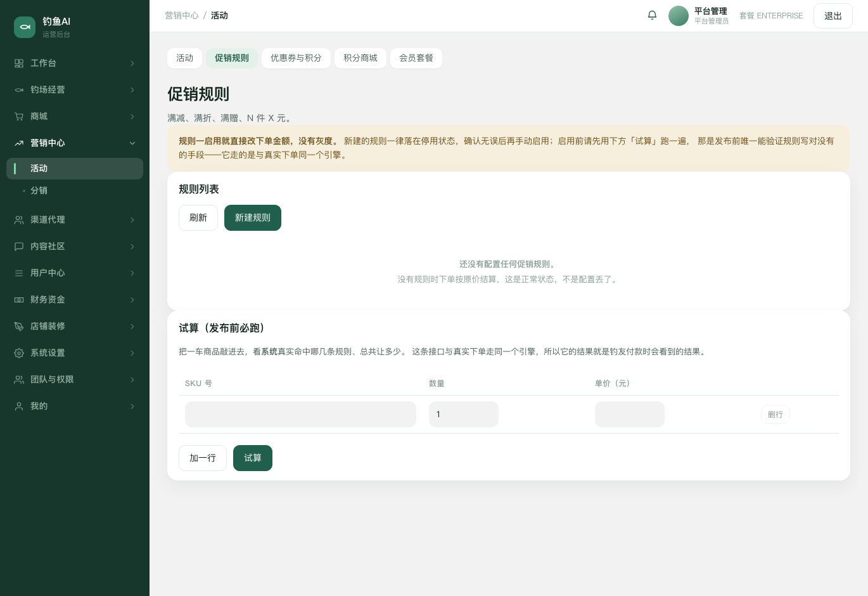
Task: Expand the 渠道代理 menu chevron
Action: pyautogui.click(x=132, y=220)
